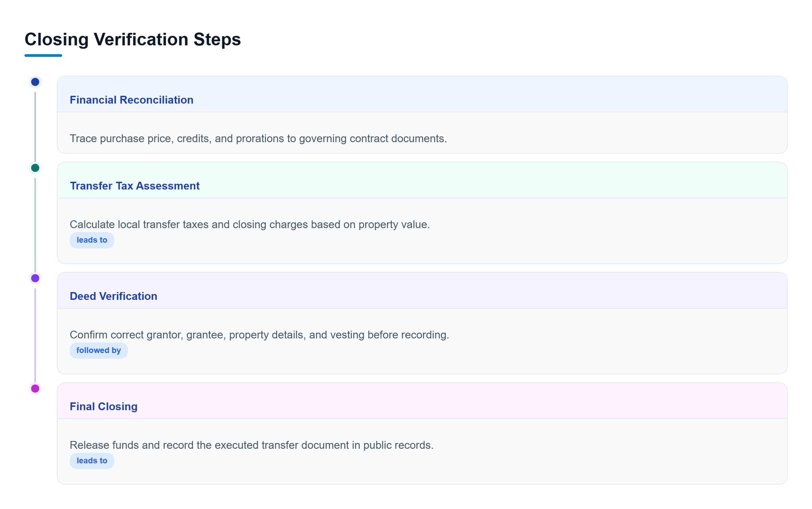
Task: Select the Transfer Tax Assessment heading
Action: (x=135, y=186)
